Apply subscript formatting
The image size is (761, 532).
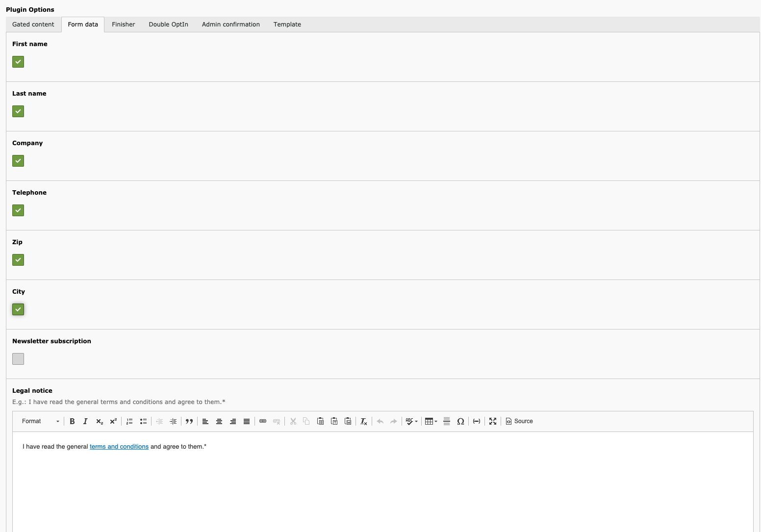pyautogui.click(x=100, y=421)
